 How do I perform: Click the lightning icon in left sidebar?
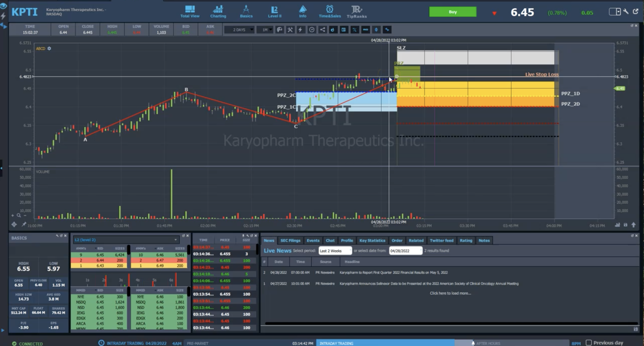click(3, 16)
